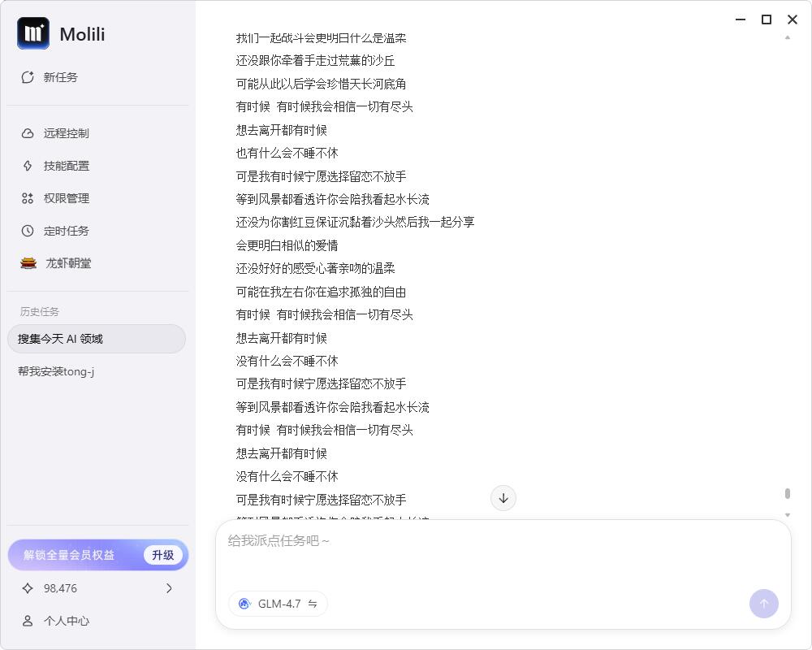812x650 pixels.
Task: Open 远程控制 remote control
Action: click(66, 133)
